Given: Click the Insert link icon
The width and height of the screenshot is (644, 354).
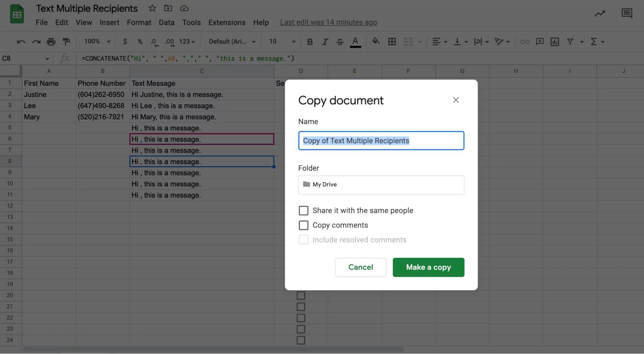Looking at the screenshot, I should pos(525,42).
